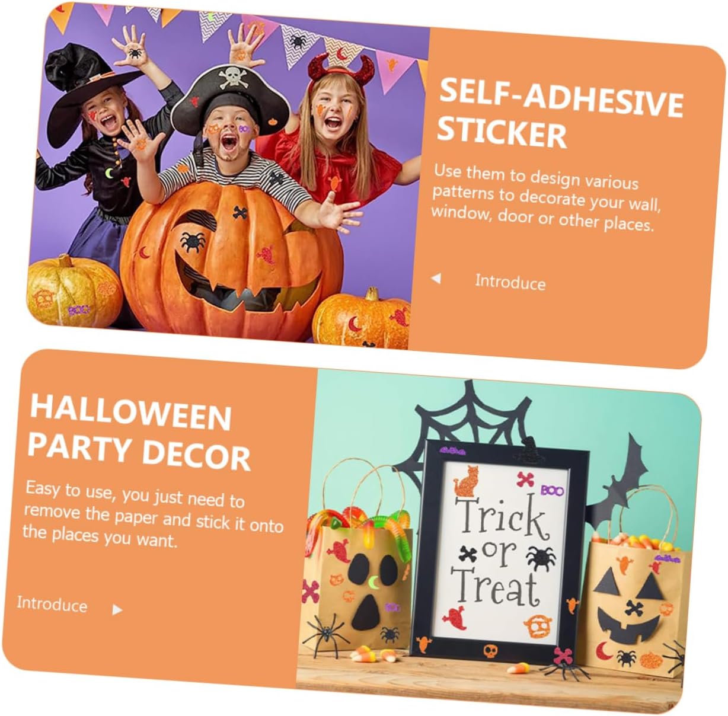Click the black spider sticker on big pumpkin

click(193, 241)
